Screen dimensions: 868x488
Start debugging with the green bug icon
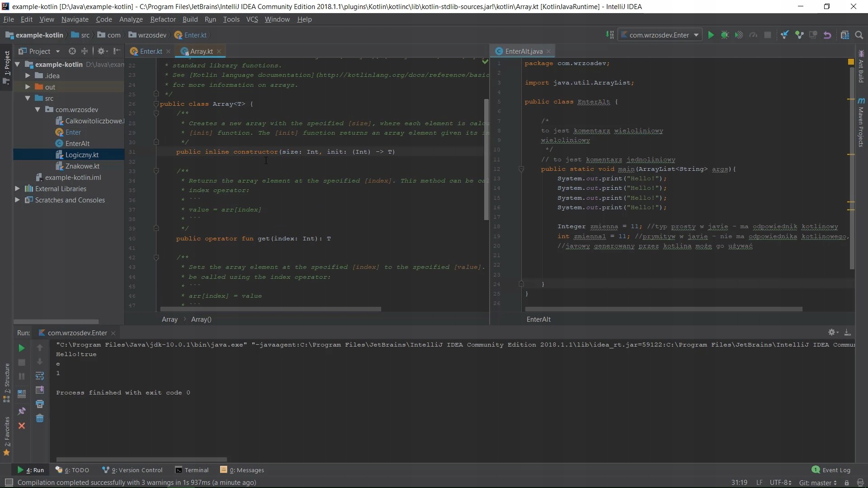coord(725,35)
